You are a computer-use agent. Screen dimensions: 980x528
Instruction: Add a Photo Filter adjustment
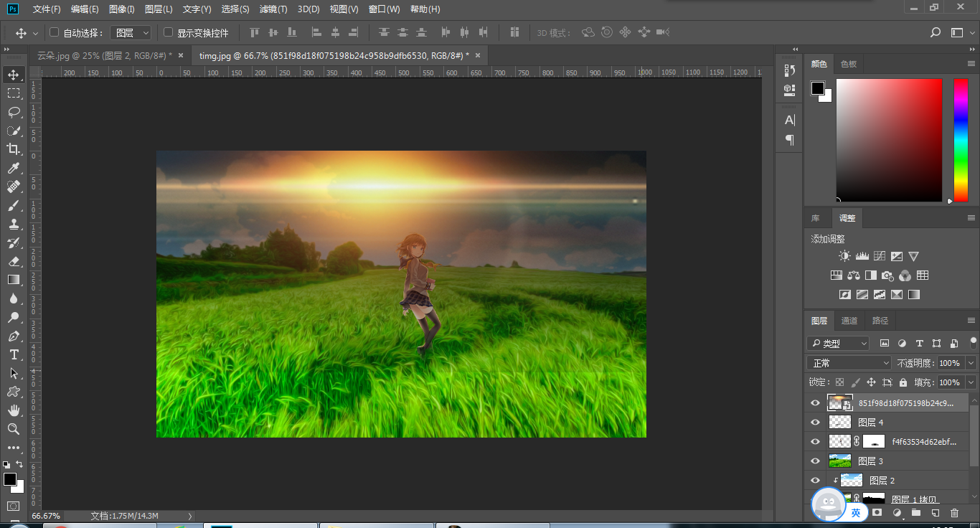tap(888, 275)
